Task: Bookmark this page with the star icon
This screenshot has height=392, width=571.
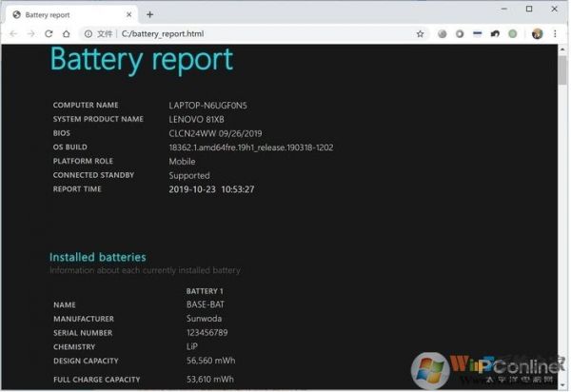Action: point(421,34)
